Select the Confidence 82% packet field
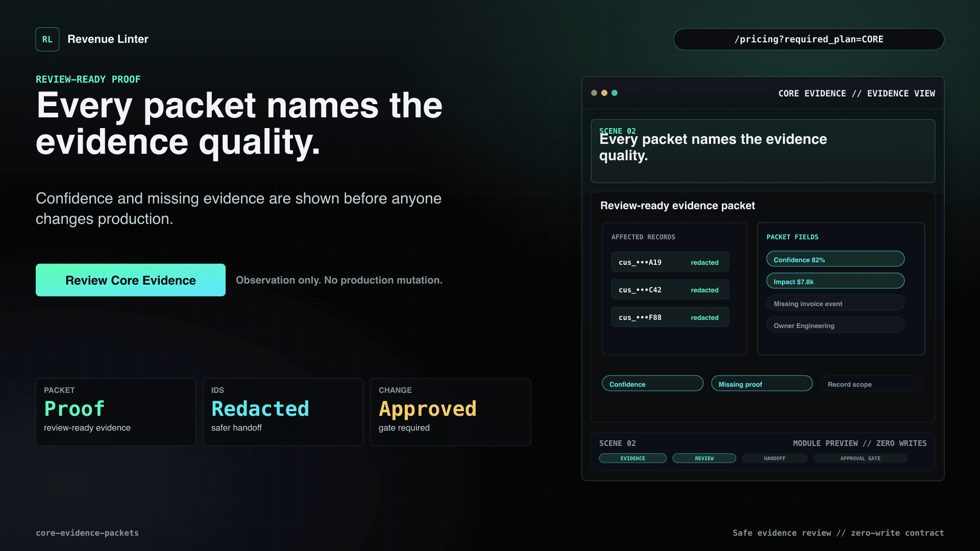Screen dimensions: 980x551 835,259
